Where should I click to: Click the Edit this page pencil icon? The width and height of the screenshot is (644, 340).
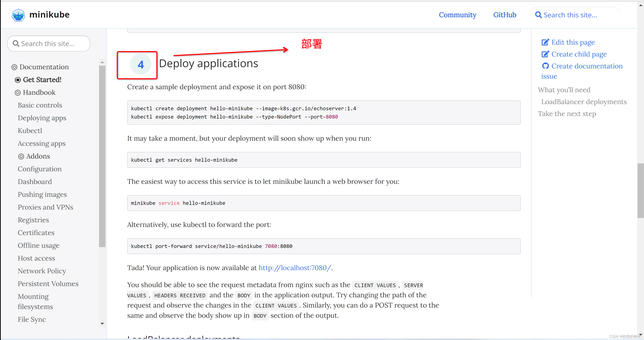coord(545,42)
